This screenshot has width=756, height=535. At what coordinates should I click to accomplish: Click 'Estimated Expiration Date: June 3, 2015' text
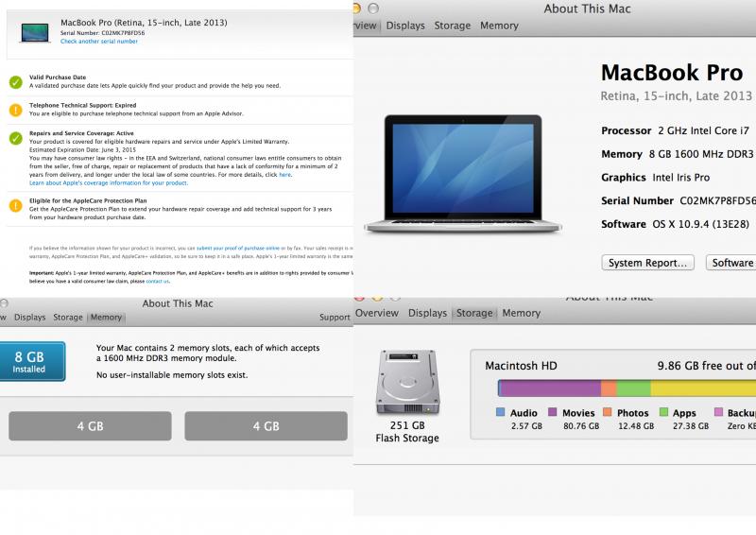coord(82,150)
